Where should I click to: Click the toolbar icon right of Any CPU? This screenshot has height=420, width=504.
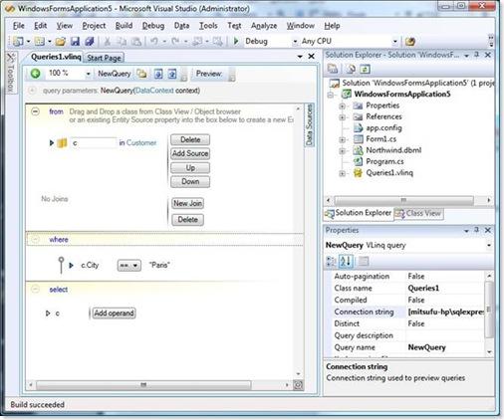pos(410,41)
